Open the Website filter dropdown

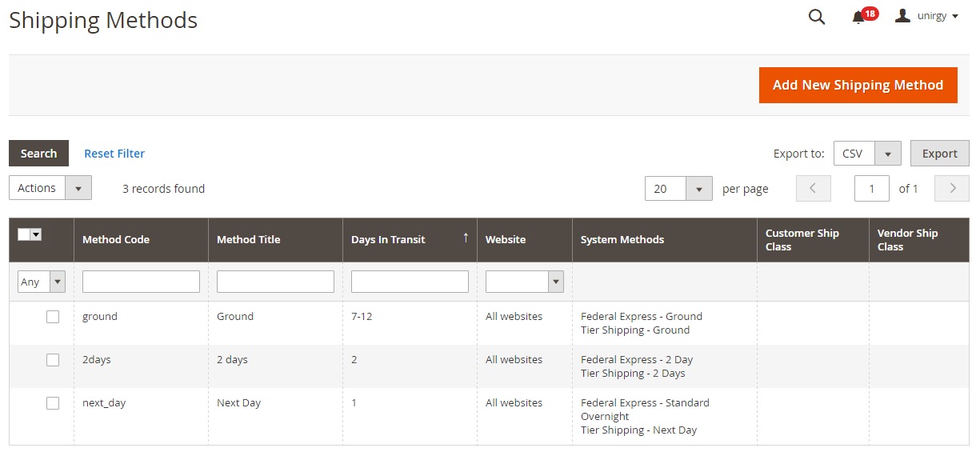point(524,282)
